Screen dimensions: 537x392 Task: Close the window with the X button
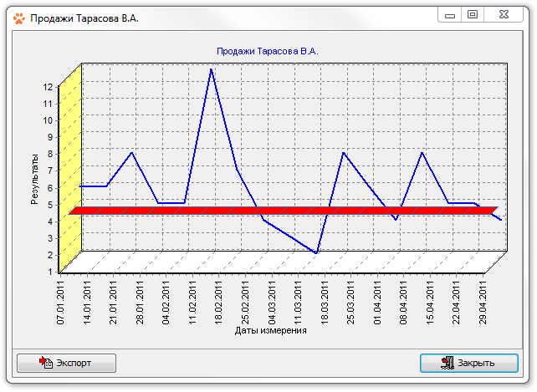point(504,15)
